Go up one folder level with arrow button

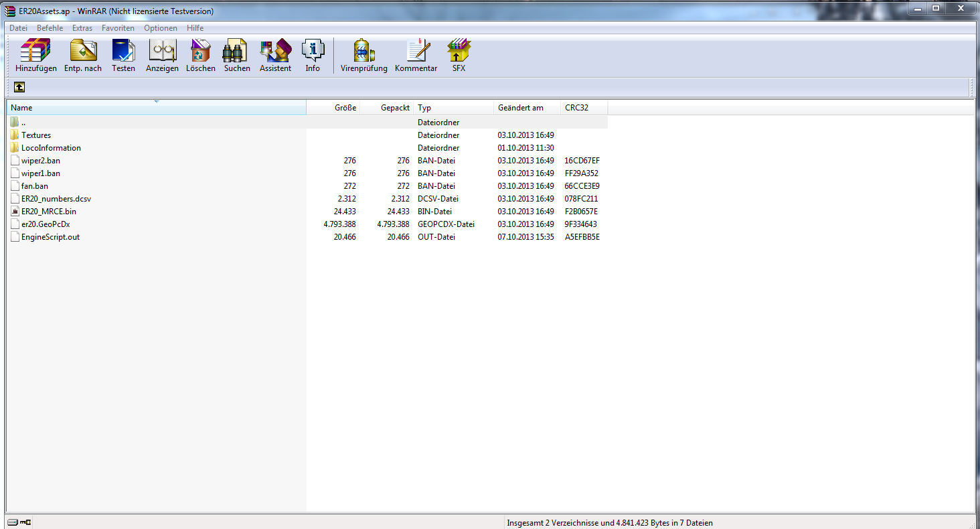[x=19, y=87]
